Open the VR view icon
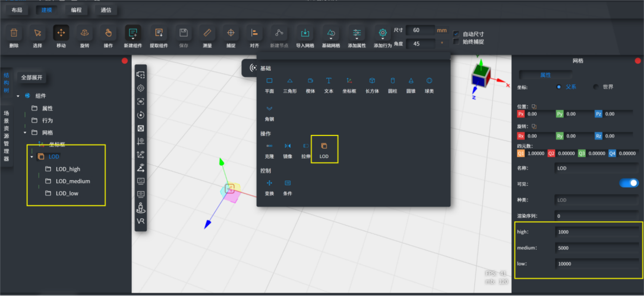Viewport: 644px width, 296px height. point(140,221)
